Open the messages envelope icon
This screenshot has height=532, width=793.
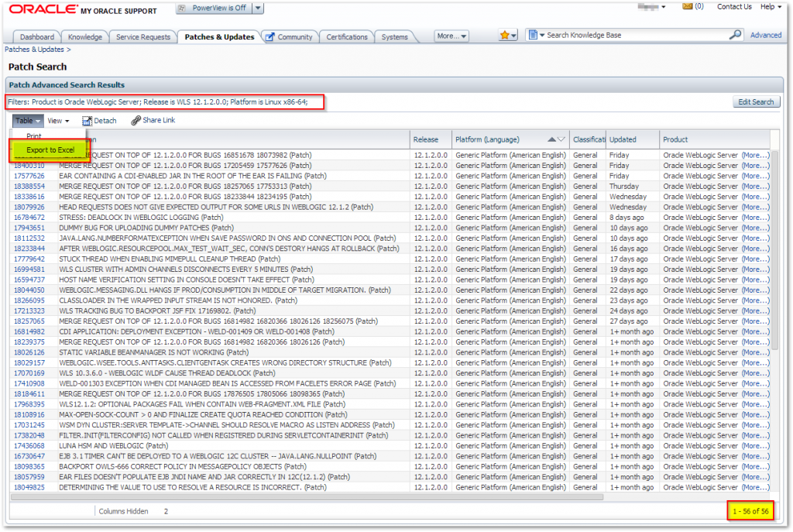coord(686,6)
